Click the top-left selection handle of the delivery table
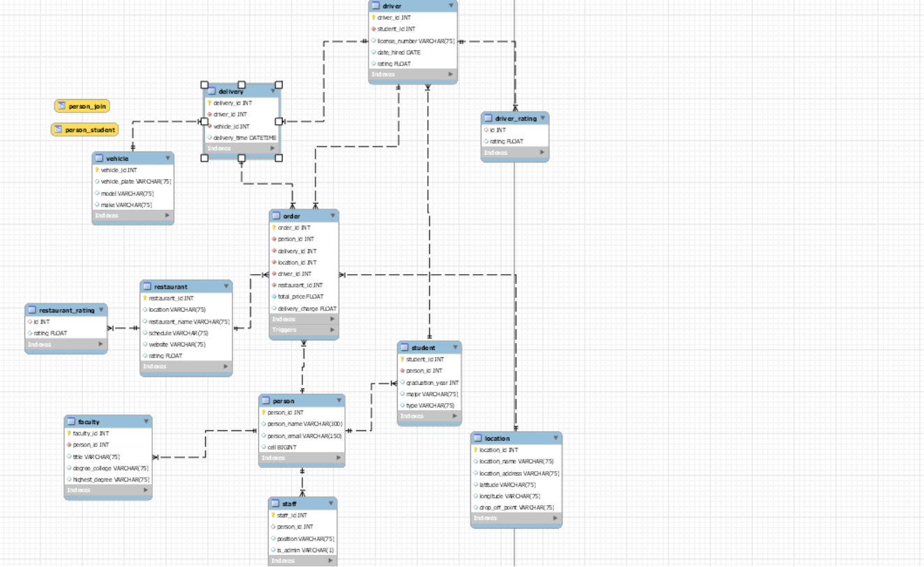The width and height of the screenshot is (924, 567). 202,84
